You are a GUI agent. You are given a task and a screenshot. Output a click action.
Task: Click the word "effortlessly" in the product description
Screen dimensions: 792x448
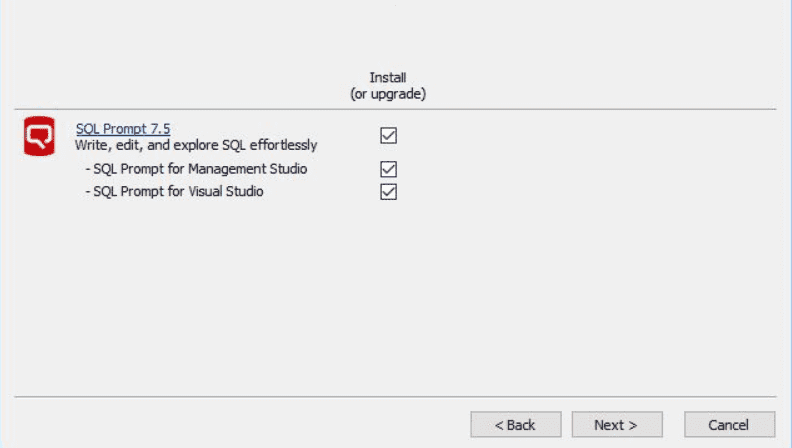[283, 145]
